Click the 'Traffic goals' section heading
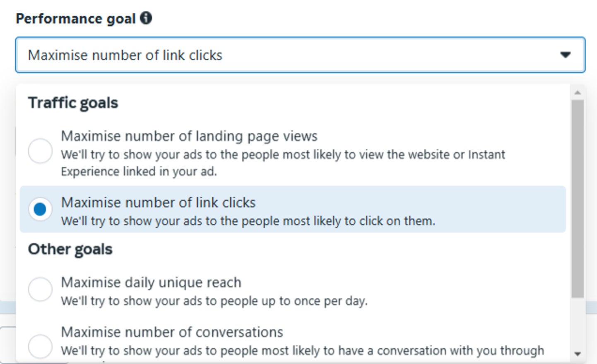This screenshot has width=597, height=364. click(73, 103)
